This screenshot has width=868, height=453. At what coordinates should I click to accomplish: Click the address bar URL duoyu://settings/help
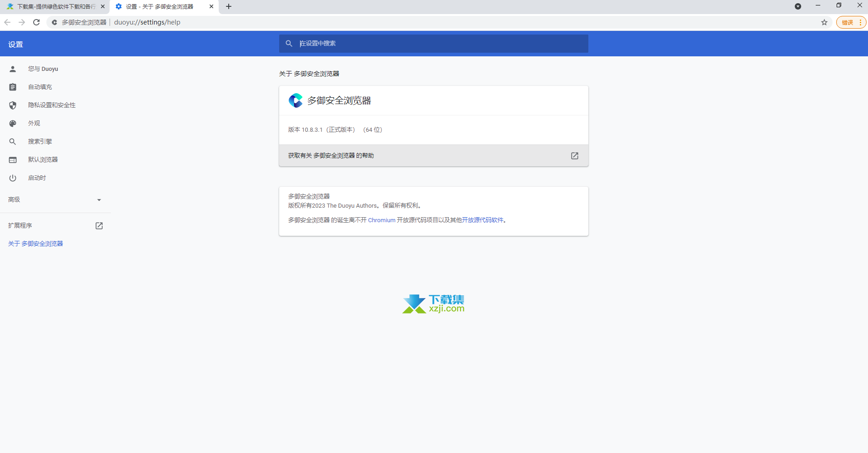pyautogui.click(x=147, y=22)
